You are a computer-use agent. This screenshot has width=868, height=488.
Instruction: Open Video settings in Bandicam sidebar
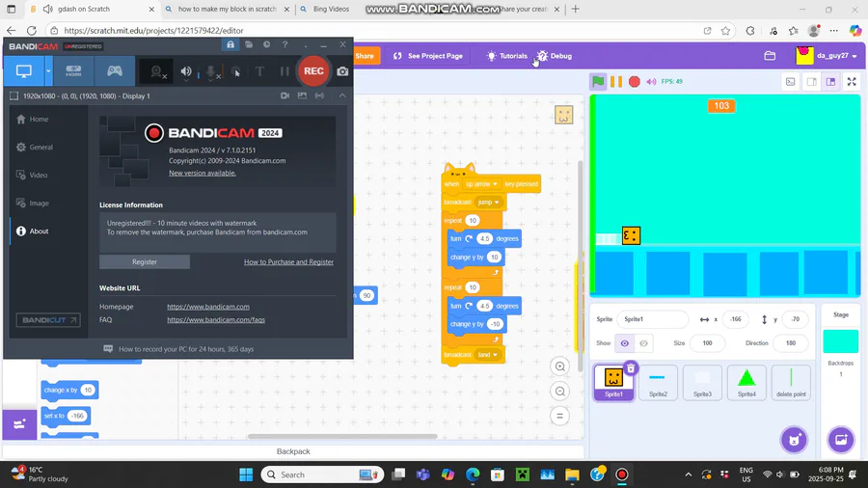pos(32,175)
